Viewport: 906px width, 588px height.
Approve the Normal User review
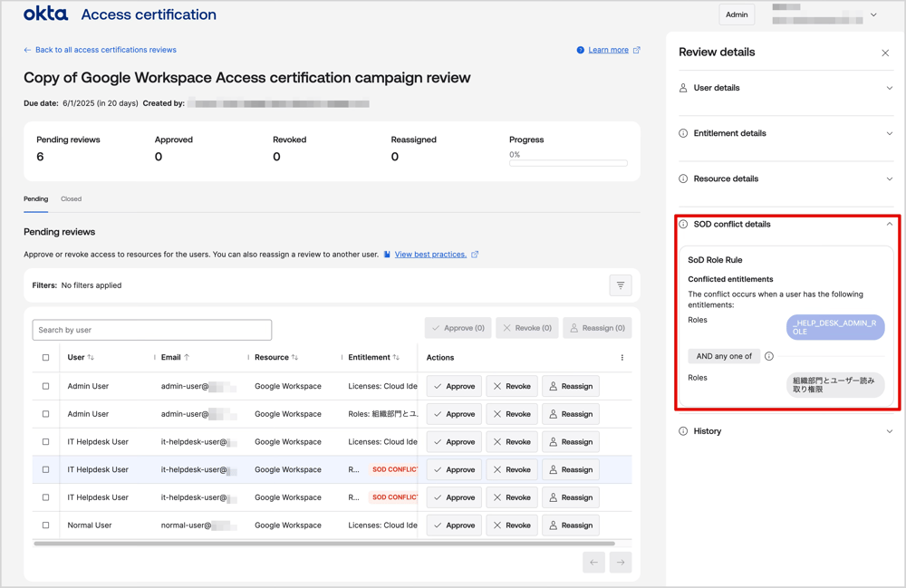[x=454, y=525]
